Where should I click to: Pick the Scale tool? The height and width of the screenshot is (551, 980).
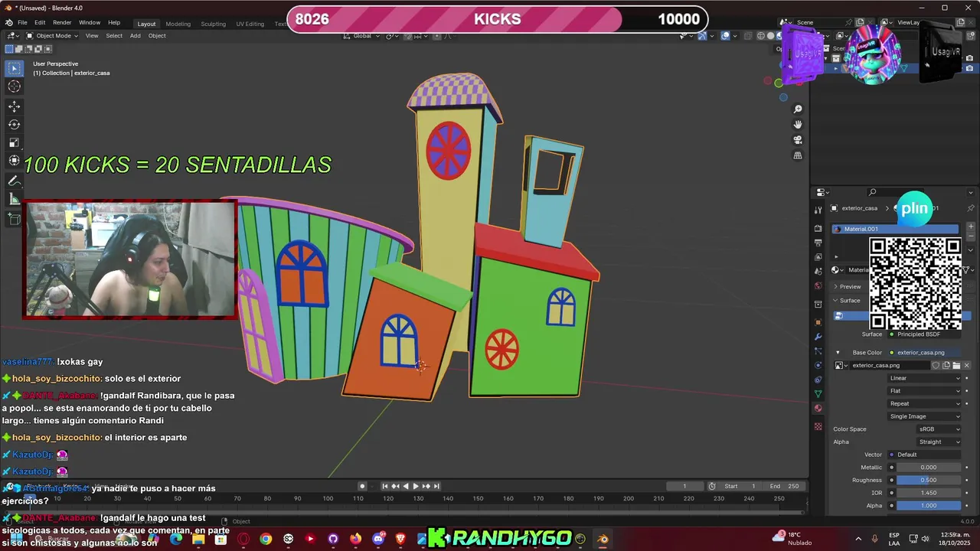14,143
